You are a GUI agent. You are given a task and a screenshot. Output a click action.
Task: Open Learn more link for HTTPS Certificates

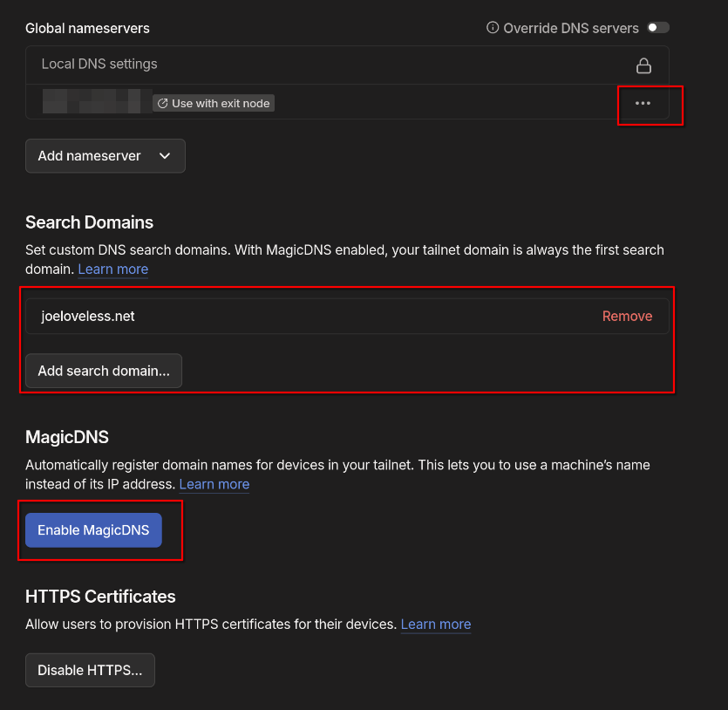tap(436, 625)
